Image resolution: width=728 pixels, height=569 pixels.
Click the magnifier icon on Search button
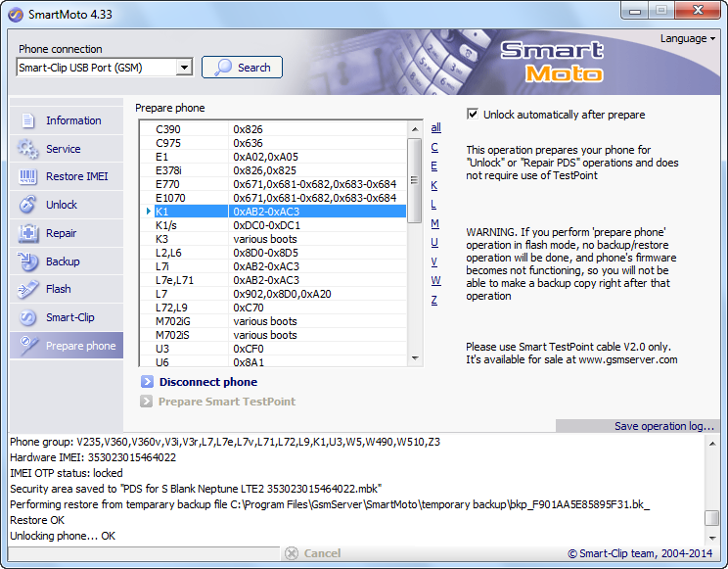coord(223,68)
